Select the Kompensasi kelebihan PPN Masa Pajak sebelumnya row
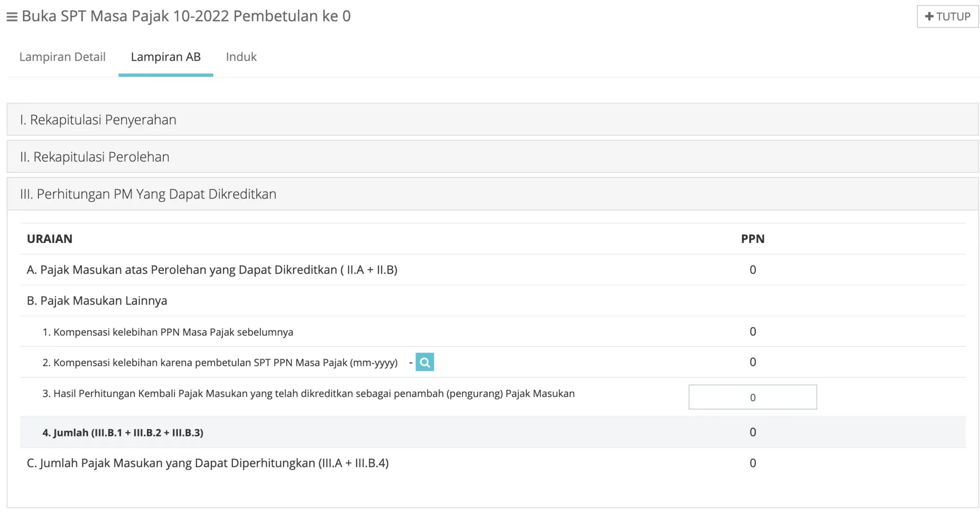980x516 pixels. click(x=167, y=332)
